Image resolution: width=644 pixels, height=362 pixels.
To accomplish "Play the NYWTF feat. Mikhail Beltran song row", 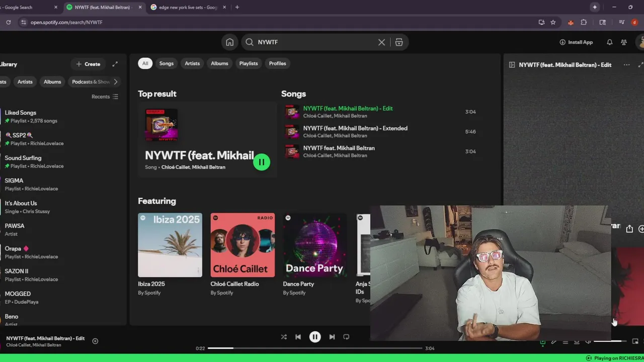I will (x=381, y=151).
